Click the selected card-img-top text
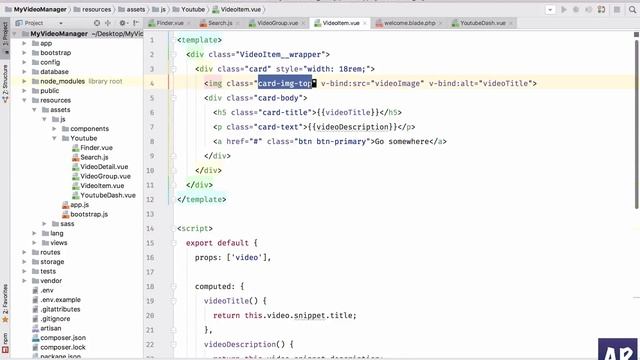The image size is (640, 360). (x=285, y=83)
